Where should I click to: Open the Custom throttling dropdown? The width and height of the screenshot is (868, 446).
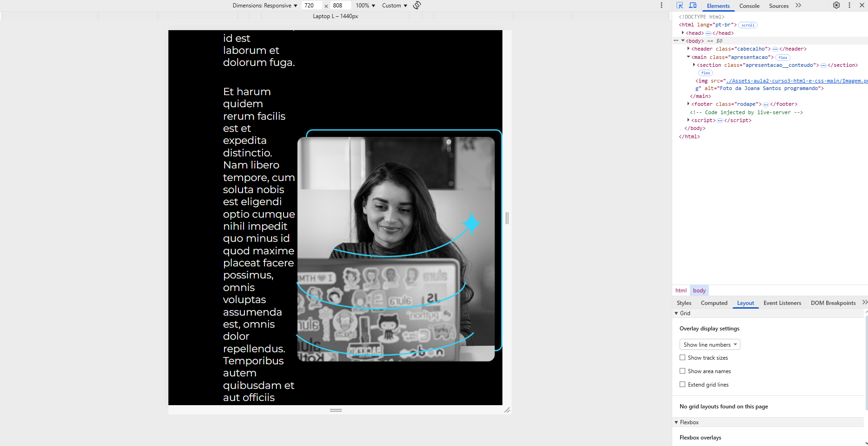pyautogui.click(x=395, y=6)
